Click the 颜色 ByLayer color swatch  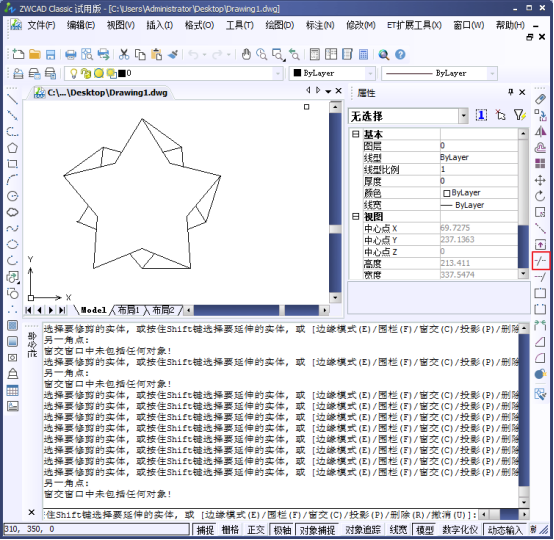[x=446, y=193]
